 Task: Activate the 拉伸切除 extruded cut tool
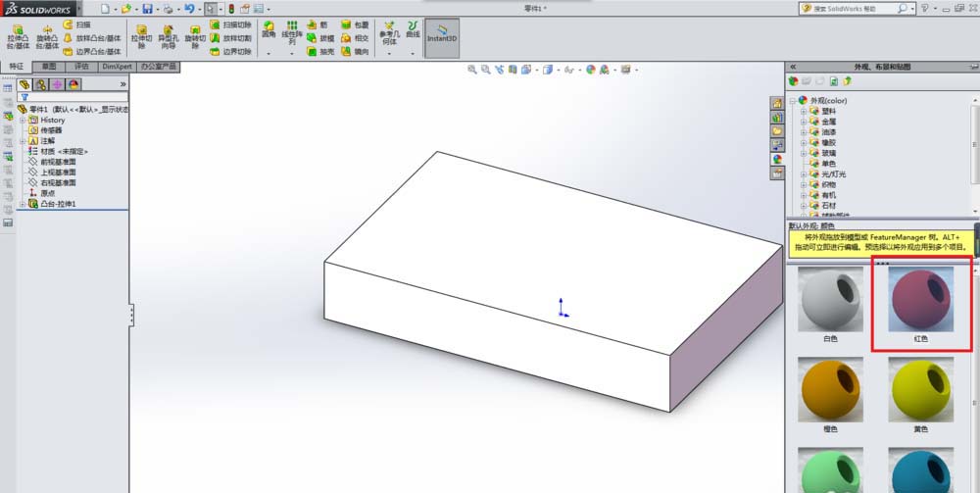[142, 37]
